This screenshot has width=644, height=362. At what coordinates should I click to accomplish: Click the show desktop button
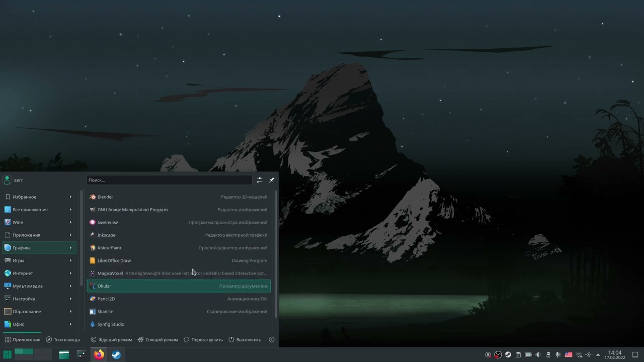coord(635,354)
